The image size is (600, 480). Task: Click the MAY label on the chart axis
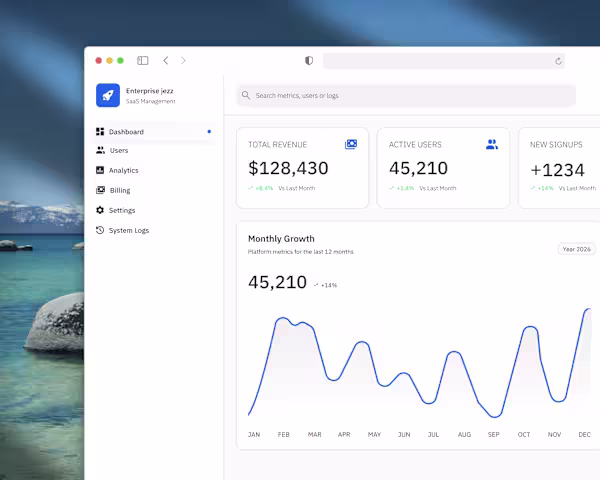(x=374, y=434)
